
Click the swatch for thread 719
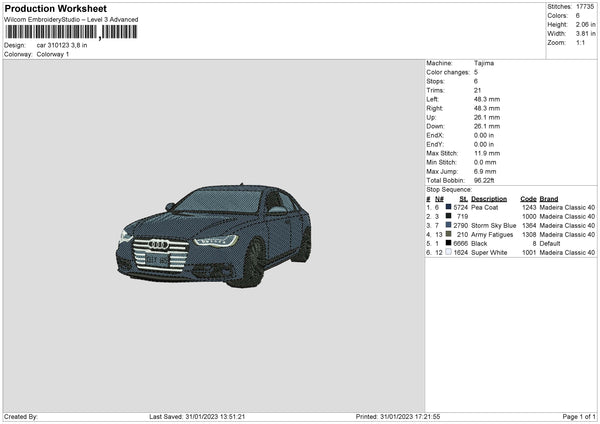449,216
